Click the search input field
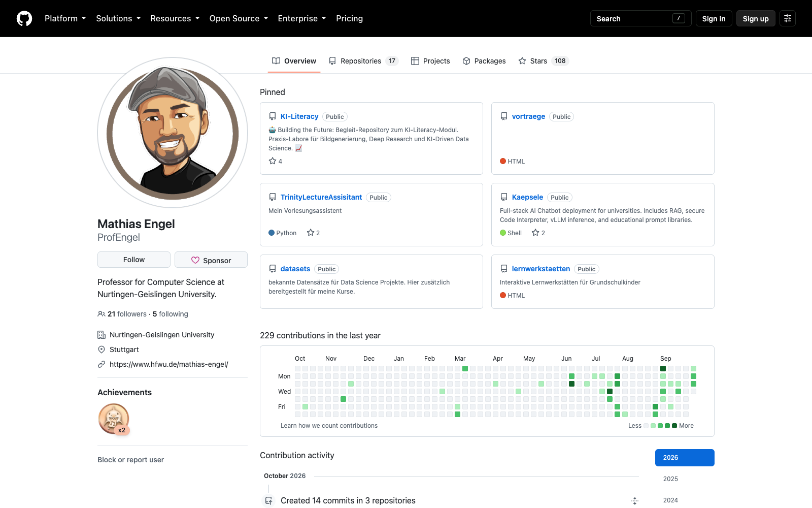This screenshot has width=812, height=508. point(640,18)
